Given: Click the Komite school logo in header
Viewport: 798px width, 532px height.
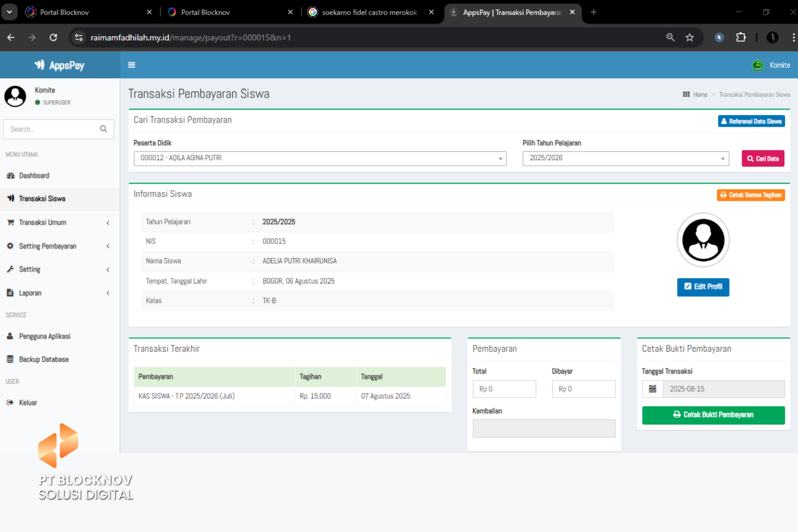Looking at the screenshot, I should coord(758,65).
